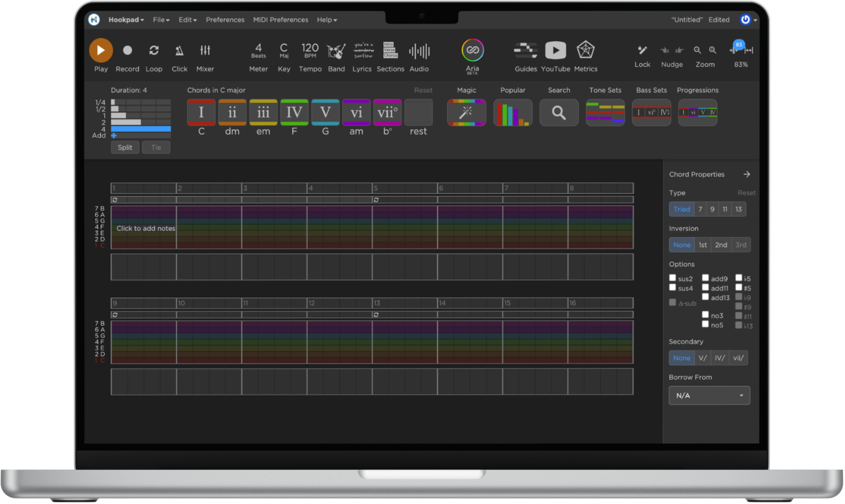The width and height of the screenshot is (845, 504).
Task: Open the Mixer panel
Action: [x=205, y=50]
